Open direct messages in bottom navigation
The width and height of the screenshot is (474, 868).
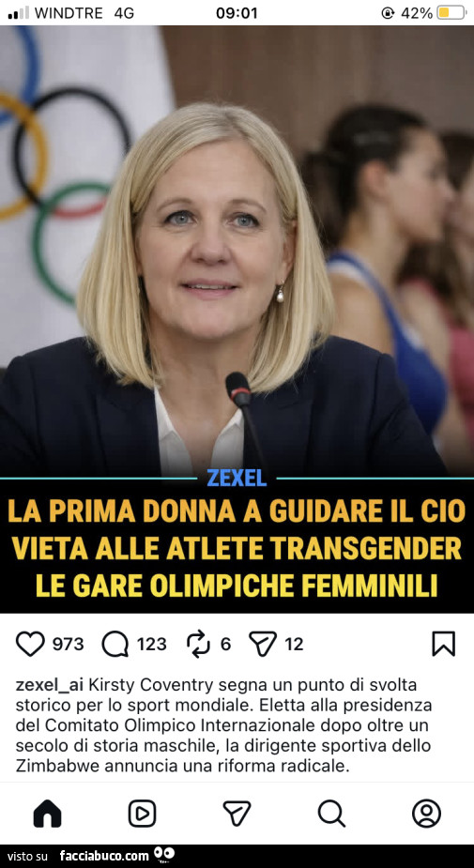(237, 814)
